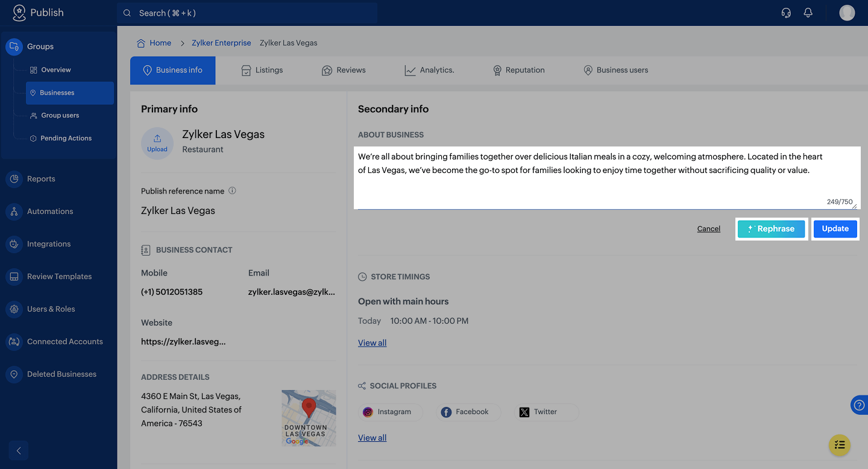Open the Downtown Las Vegas map thumbnail
The height and width of the screenshot is (469, 868).
click(x=309, y=418)
